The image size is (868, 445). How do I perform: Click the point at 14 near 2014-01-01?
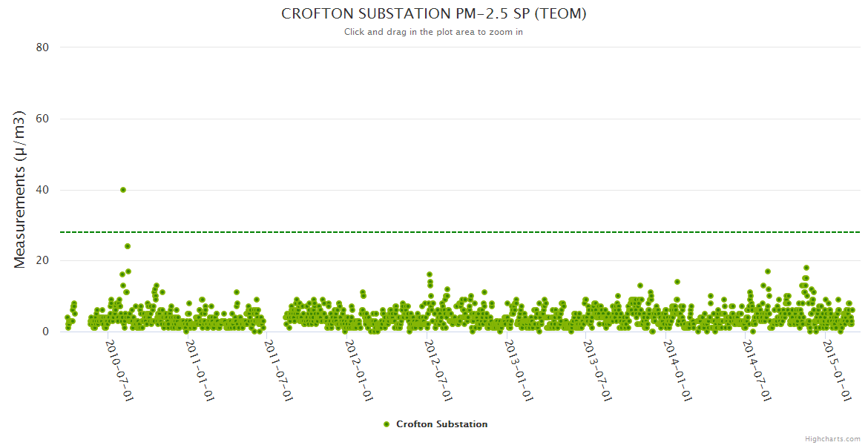(677, 282)
